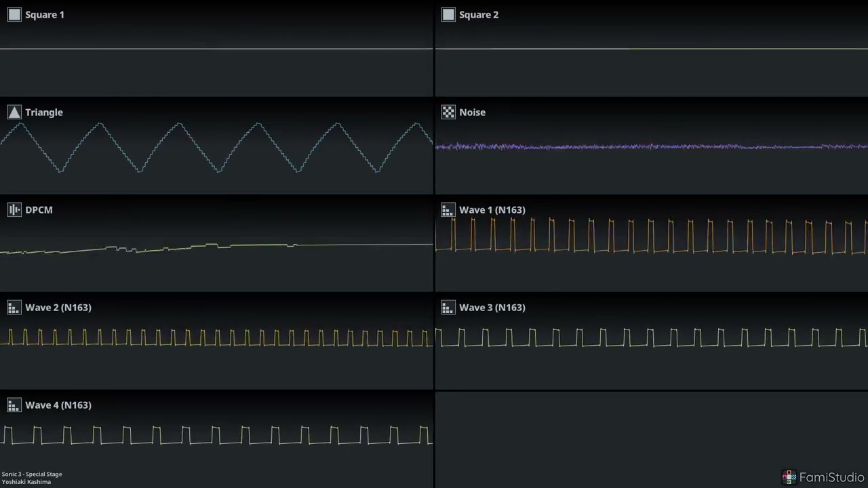Select the DPCM label

point(39,209)
